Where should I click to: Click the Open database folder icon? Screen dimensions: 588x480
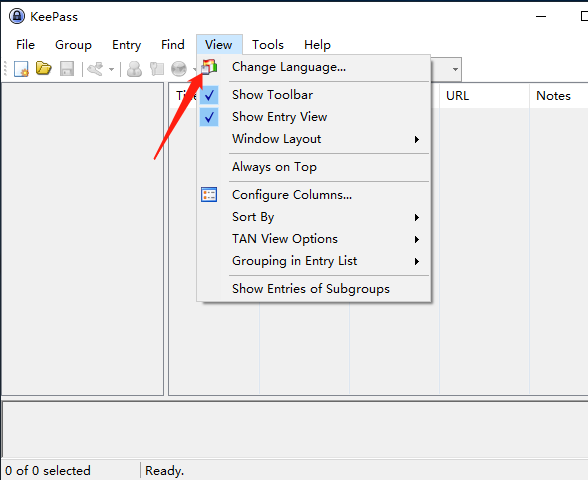(x=44, y=68)
